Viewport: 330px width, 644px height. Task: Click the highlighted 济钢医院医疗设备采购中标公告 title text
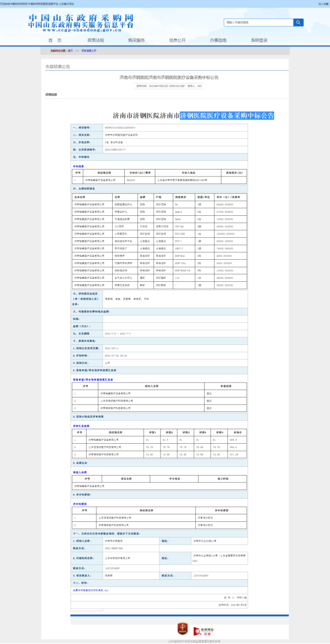(227, 115)
